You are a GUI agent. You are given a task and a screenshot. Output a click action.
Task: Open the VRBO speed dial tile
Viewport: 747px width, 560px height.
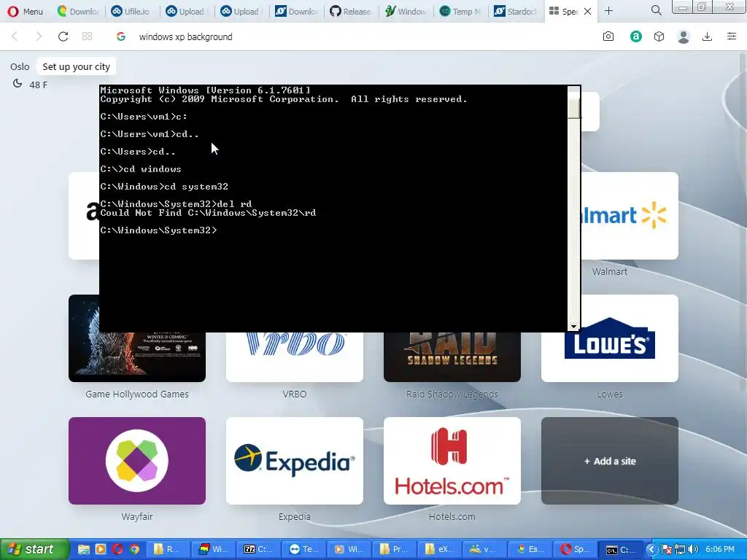click(x=295, y=357)
